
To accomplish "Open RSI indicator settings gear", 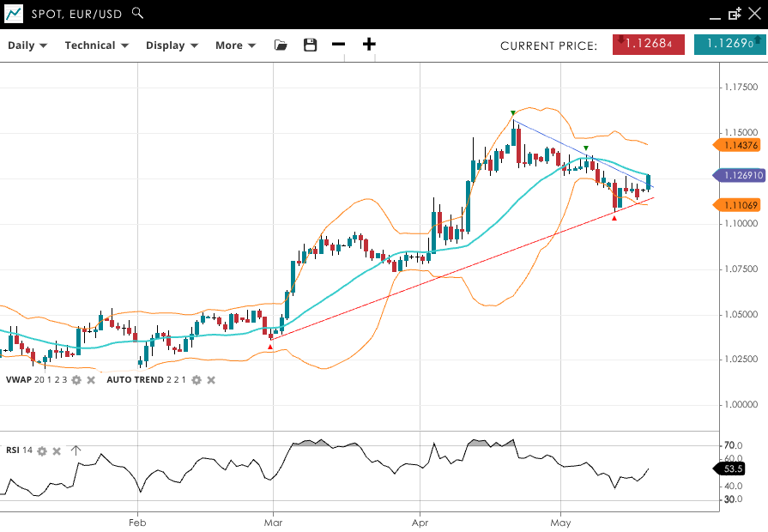I will [42, 450].
